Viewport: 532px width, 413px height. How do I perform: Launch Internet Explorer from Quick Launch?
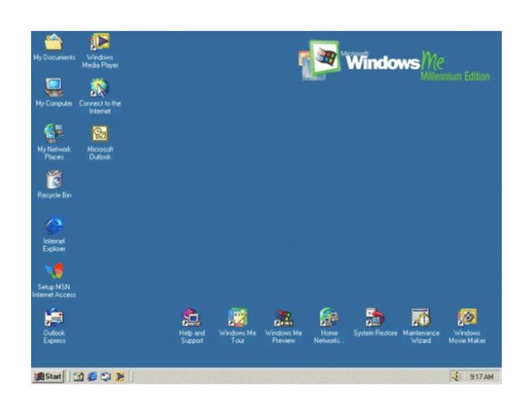[92, 377]
